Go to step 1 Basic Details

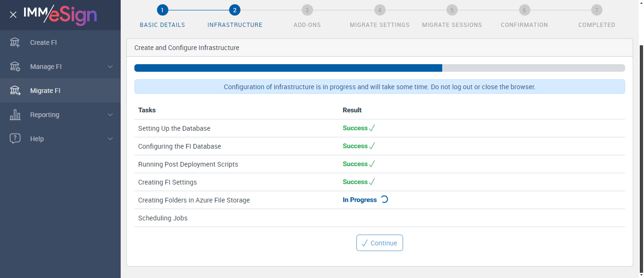[x=162, y=10]
